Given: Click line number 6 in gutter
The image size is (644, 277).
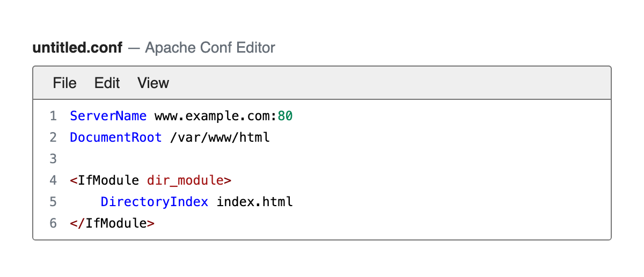Looking at the screenshot, I should [53, 223].
